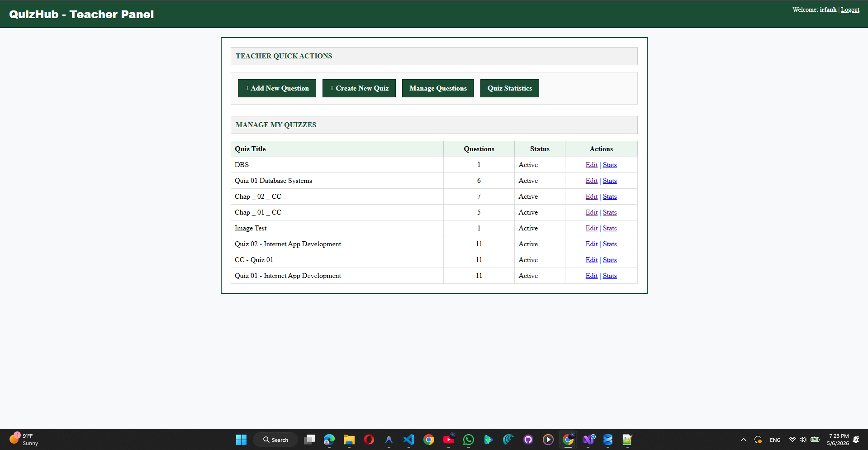Edit the CC - Quiz 01 quiz
868x450 pixels.
pos(592,260)
